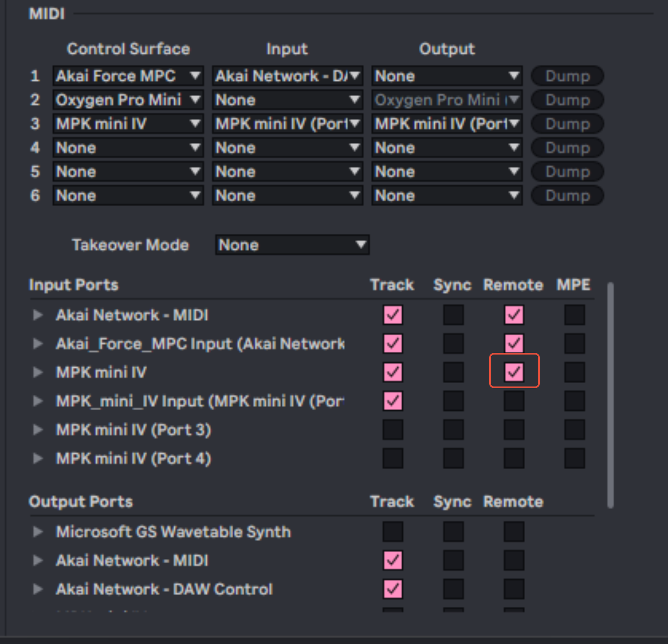Enable Track for MPK mini IV (Port 3)

click(x=393, y=429)
